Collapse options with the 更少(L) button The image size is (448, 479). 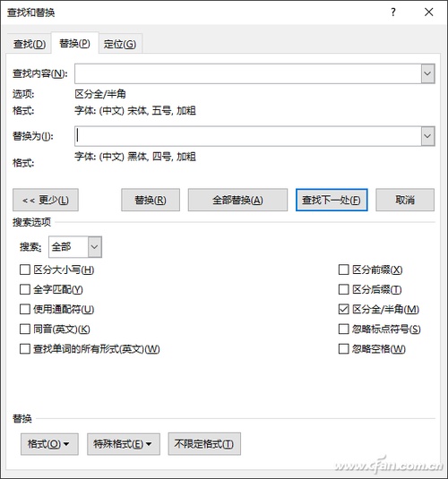[x=46, y=200]
